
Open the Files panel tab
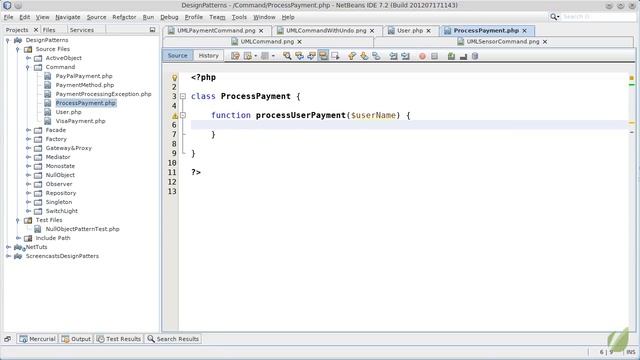tap(49, 30)
